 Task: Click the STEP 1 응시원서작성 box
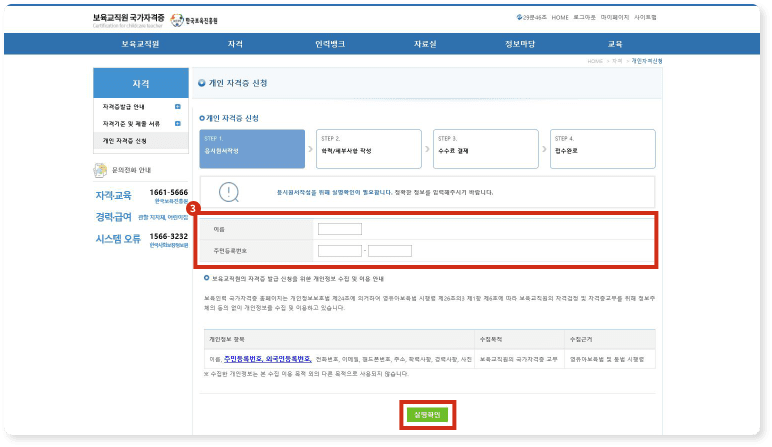(252, 149)
